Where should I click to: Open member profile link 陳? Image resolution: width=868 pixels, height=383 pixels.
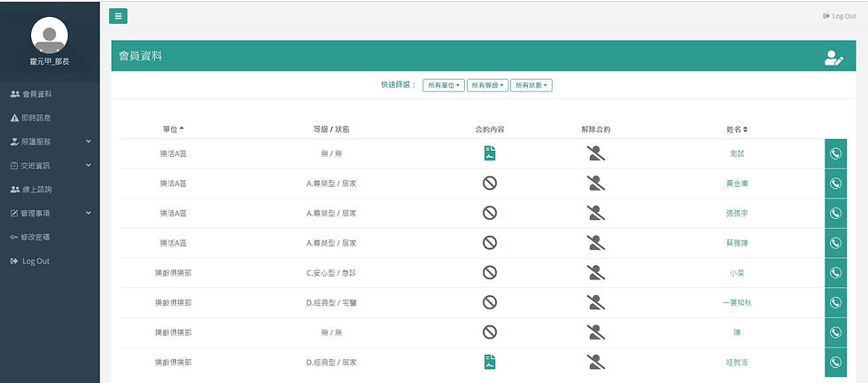737,332
